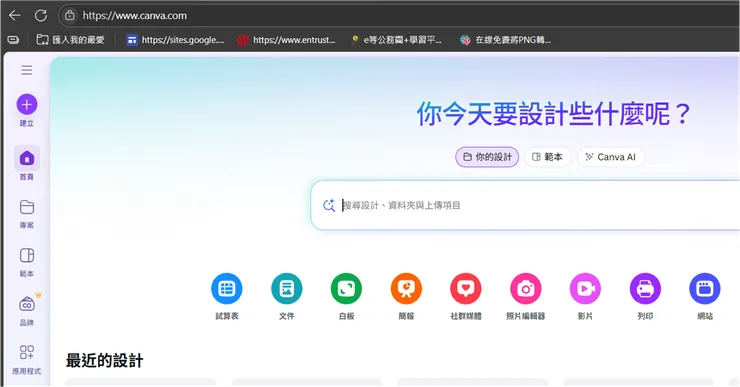Open the 匯入我的最愛 bookmark folder
This screenshot has width=740, height=387.
pyautogui.click(x=70, y=40)
